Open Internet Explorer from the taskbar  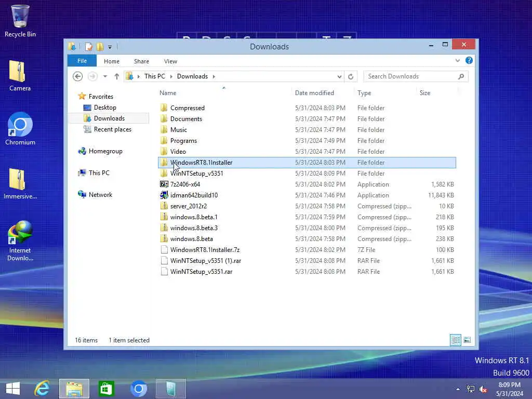tap(42, 389)
